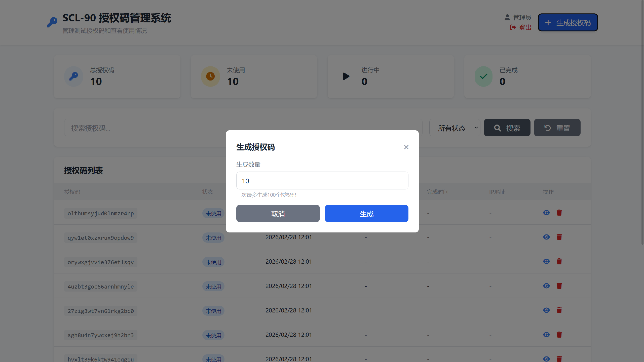Click the 生成 button to generate codes
The height and width of the screenshot is (362, 644).
[366, 213]
